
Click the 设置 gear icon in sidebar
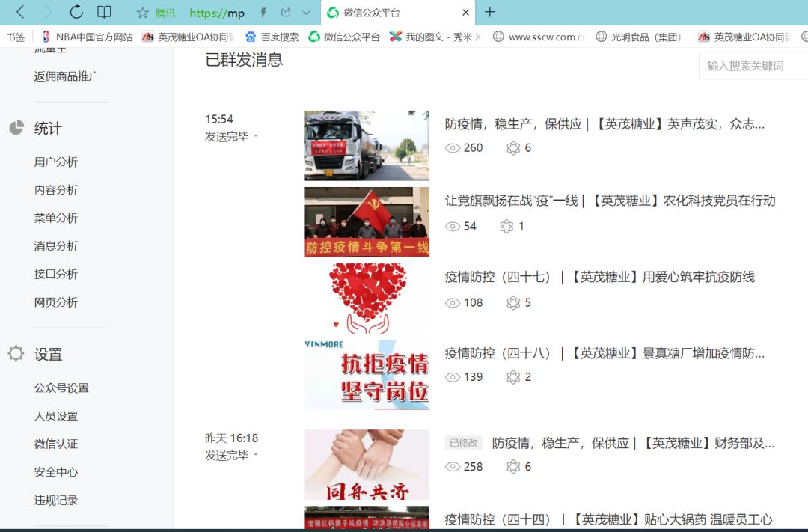point(16,354)
